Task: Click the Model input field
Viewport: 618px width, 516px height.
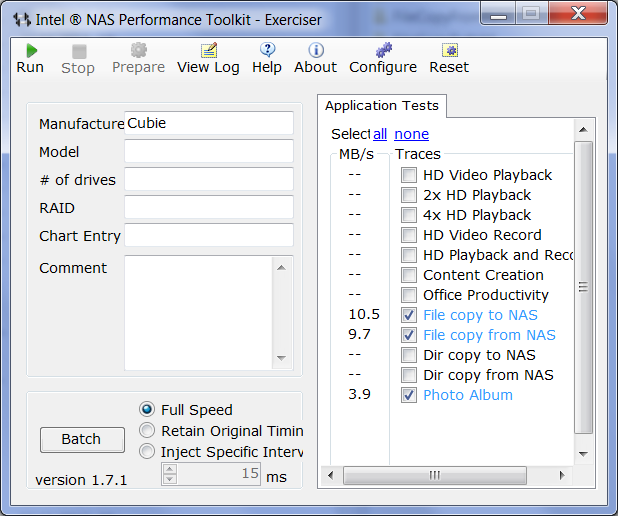Action: coord(209,151)
